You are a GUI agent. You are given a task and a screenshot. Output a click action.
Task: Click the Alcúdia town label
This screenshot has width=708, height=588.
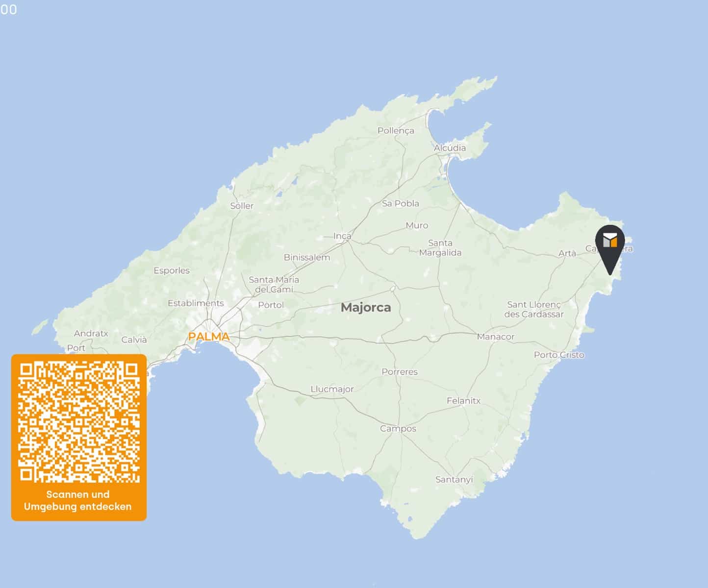click(x=450, y=147)
